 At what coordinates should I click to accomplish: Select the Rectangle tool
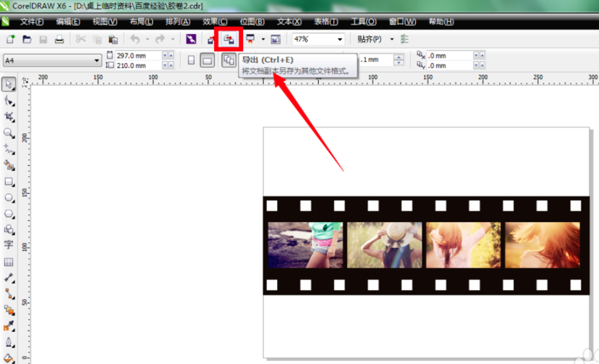[x=9, y=182]
